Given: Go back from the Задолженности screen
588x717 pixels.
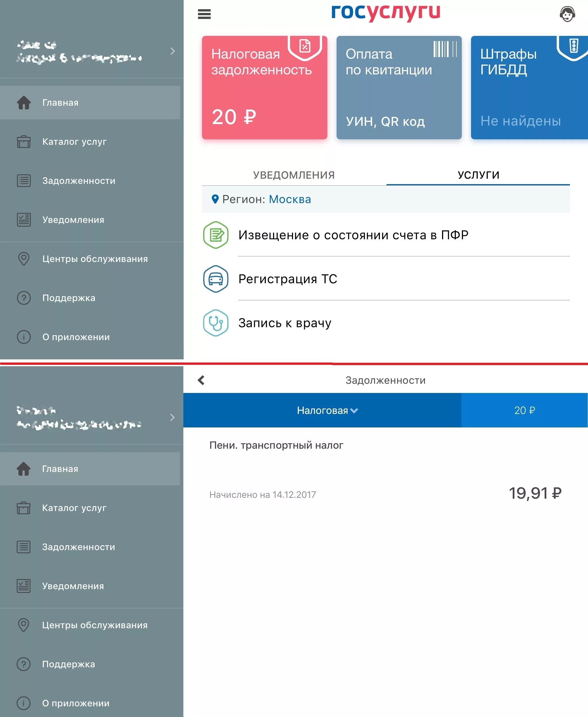Looking at the screenshot, I should (x=201, y=380).
